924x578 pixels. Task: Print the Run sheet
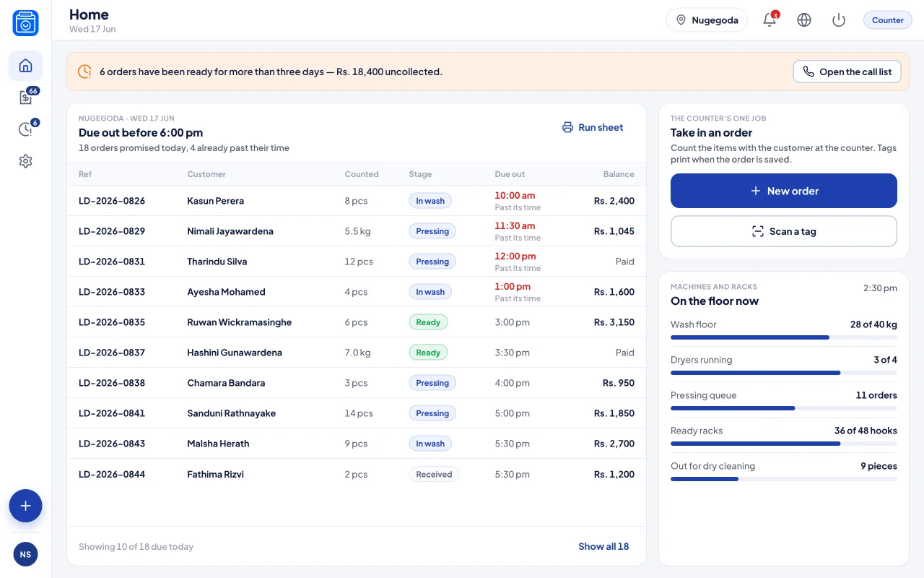pyautogui.click(x=593, y=127)
